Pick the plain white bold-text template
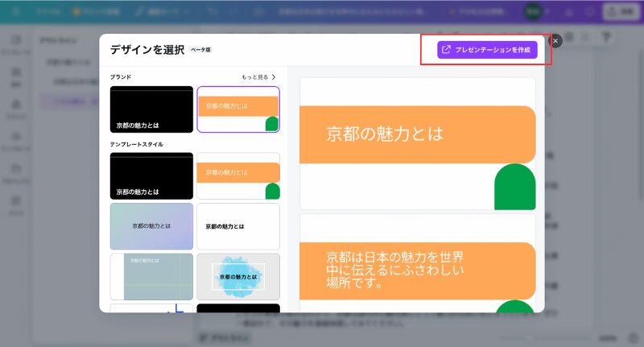Screen dimensions: 644x347 [x=238, y=226]
